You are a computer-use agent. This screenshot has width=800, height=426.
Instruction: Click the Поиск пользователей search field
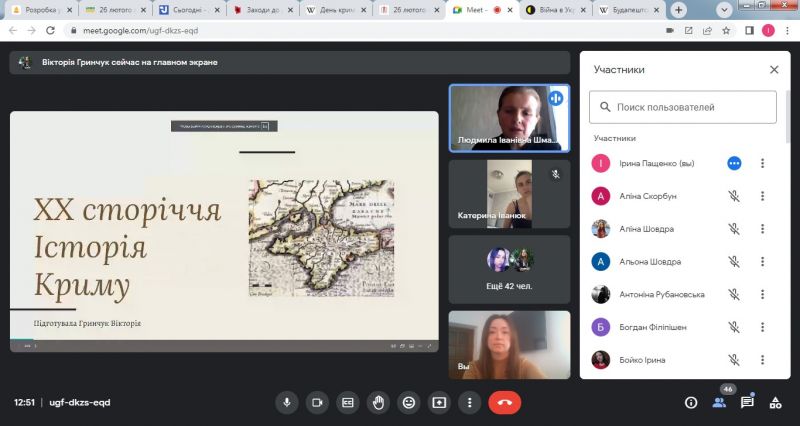(x=683, y=107)
